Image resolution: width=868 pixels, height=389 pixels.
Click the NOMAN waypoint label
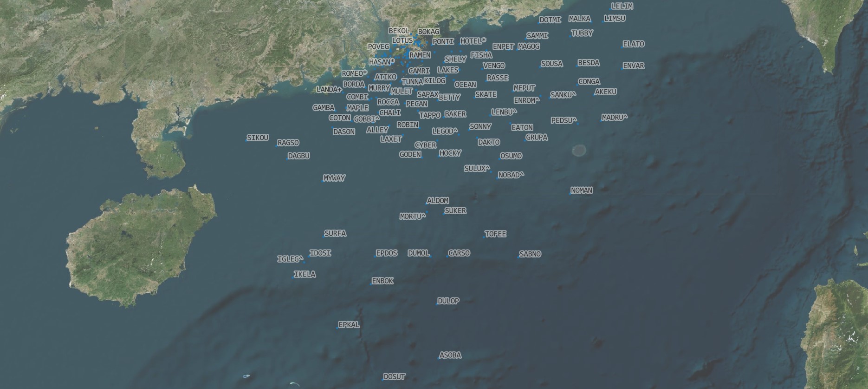tap(582, 191)
